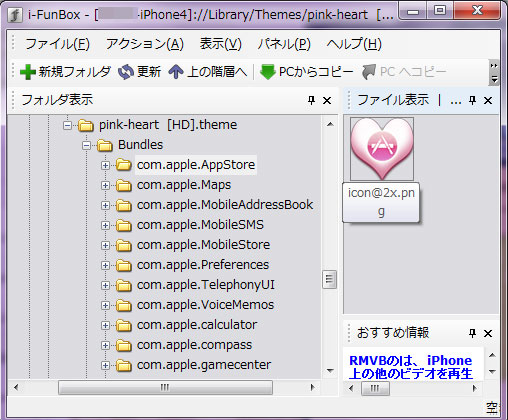
Task: Click the icon@2x.png file name label
Action: (381, 202)
